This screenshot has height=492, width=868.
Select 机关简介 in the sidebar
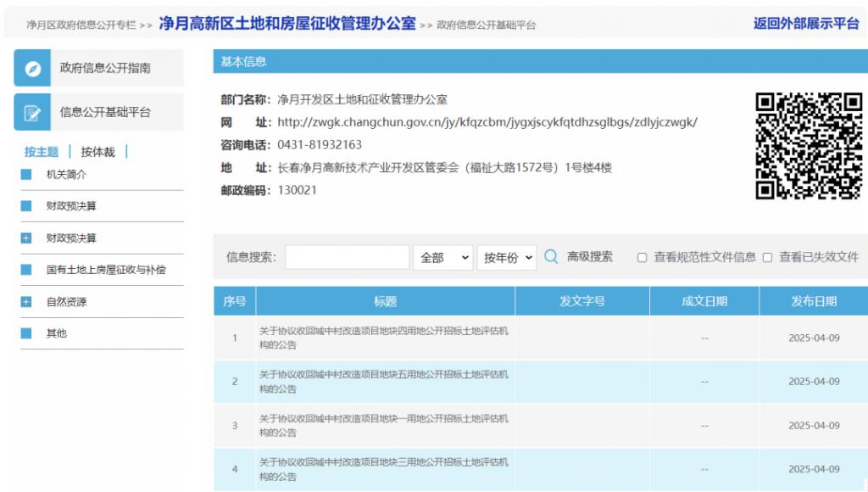coord(66,175)
